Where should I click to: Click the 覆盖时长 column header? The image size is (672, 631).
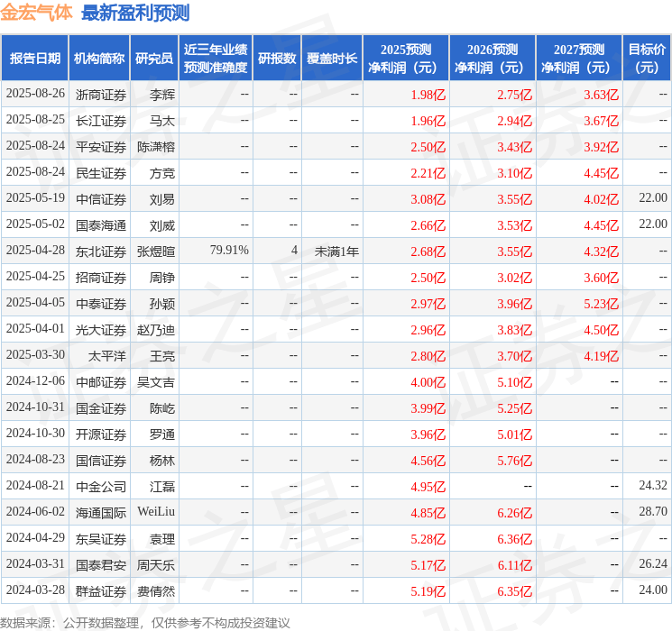(332, 59)
